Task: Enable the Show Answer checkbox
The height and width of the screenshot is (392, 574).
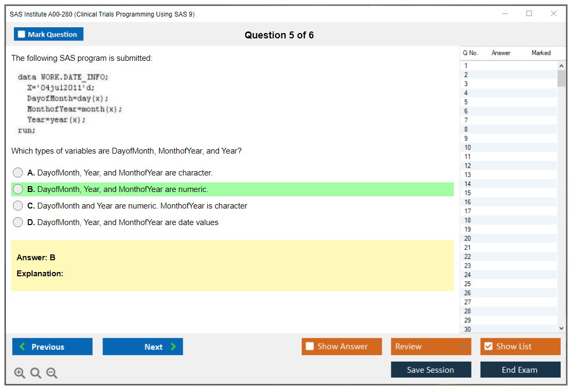Action: click(310, 347)
